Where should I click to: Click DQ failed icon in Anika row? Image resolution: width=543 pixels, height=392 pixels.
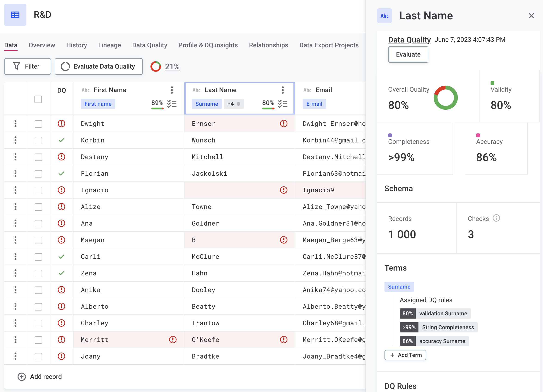(x=61, y=290)
